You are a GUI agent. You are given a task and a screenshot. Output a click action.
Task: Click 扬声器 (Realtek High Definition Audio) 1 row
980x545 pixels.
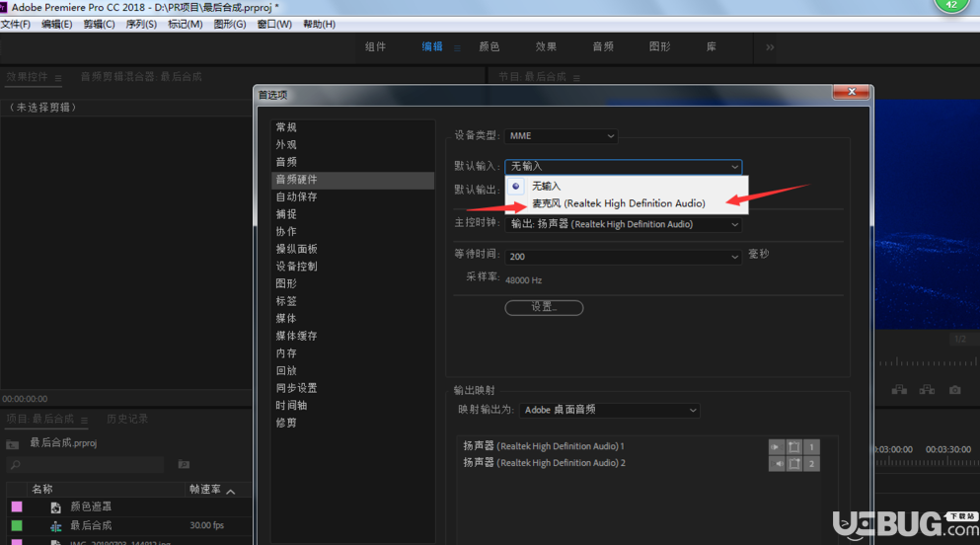coord(544,446)
